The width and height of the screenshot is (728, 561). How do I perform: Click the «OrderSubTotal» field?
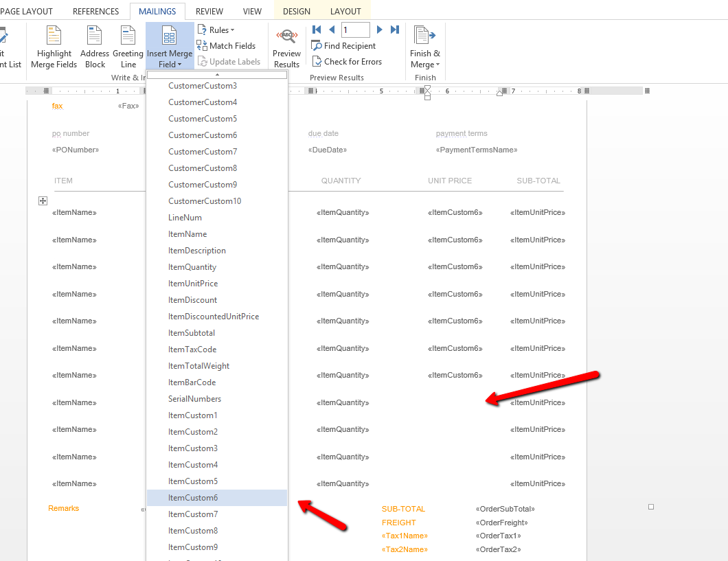point(505,509)
